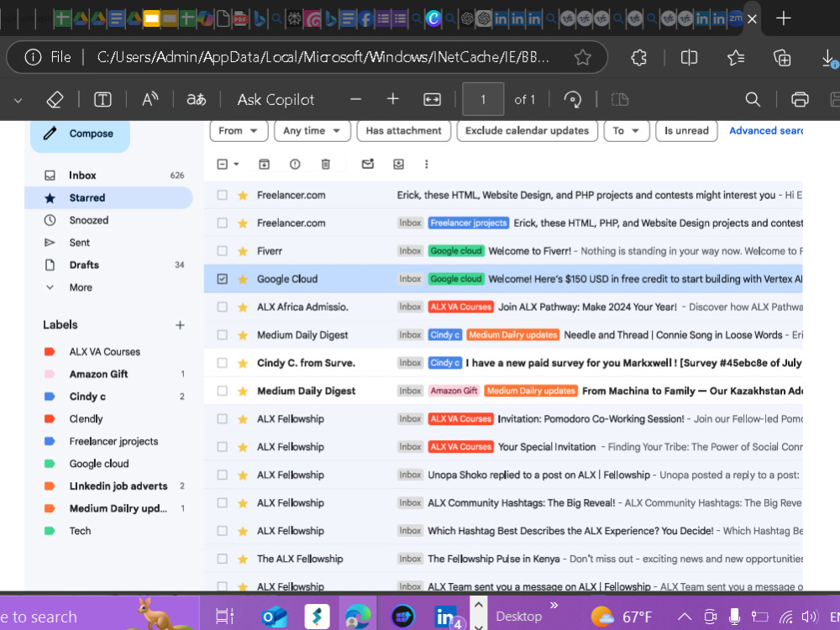
Task: Open the Drafts folder
Action: tap(84, 265)
